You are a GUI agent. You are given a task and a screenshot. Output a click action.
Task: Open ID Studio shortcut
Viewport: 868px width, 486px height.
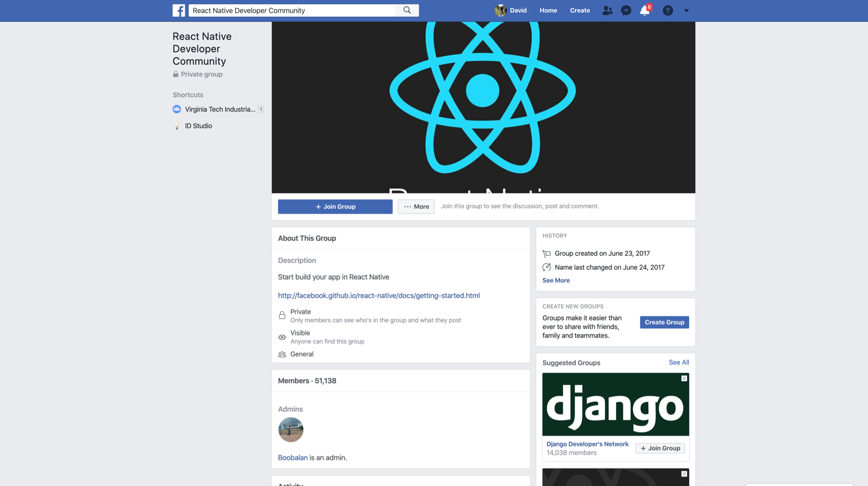pyautogui.click(x=198, y=126)
